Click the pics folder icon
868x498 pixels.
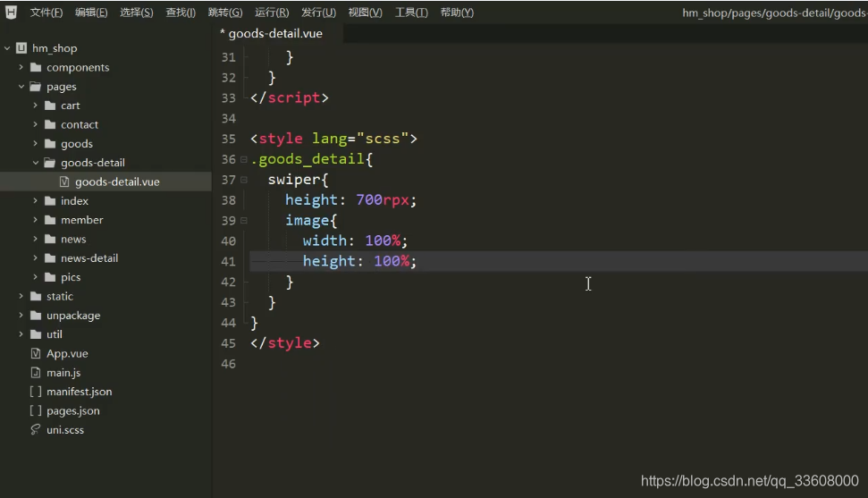50,277
